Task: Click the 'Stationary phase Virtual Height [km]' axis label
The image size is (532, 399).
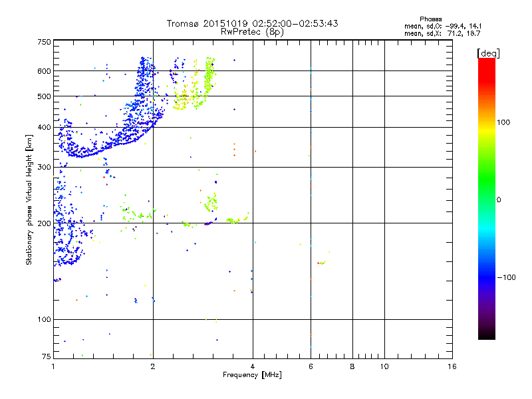Action: pos(29,200)
